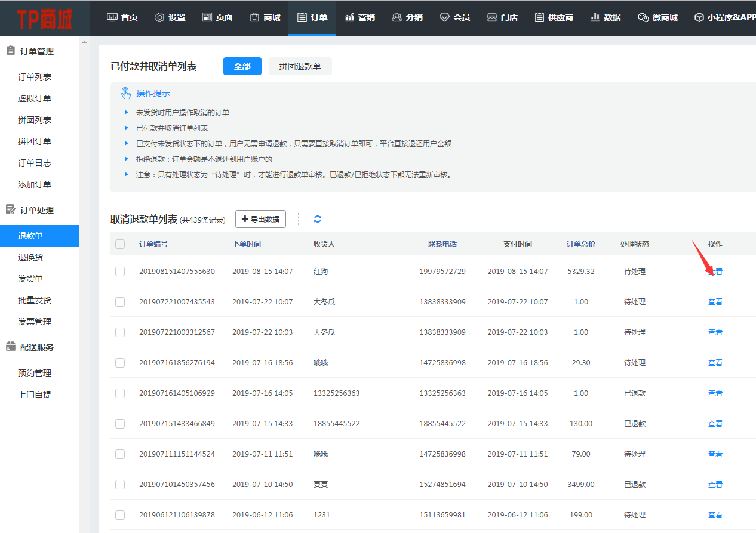This screenshot has width=756, height=533.
Task: Click the refresh icon beside export button
Action: click(x=318, y=219)
